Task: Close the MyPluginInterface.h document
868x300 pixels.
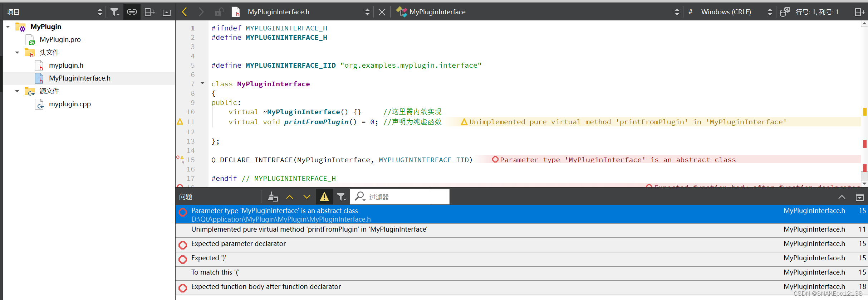Action: click(382, 12)
